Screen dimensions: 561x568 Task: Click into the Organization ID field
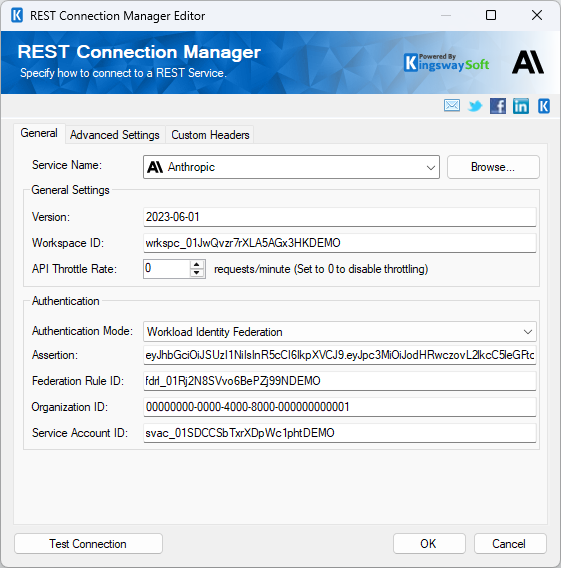(339, 407)
